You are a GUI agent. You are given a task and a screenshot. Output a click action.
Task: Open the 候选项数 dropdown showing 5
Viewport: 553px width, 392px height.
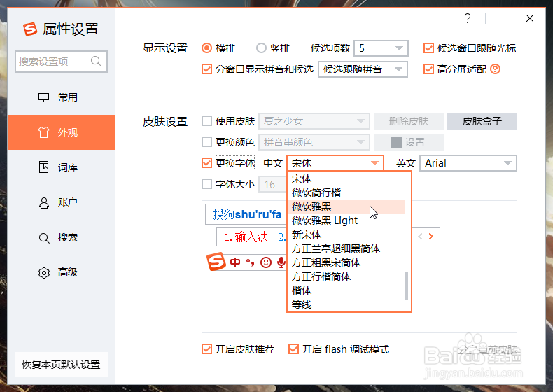click(381, 48)
